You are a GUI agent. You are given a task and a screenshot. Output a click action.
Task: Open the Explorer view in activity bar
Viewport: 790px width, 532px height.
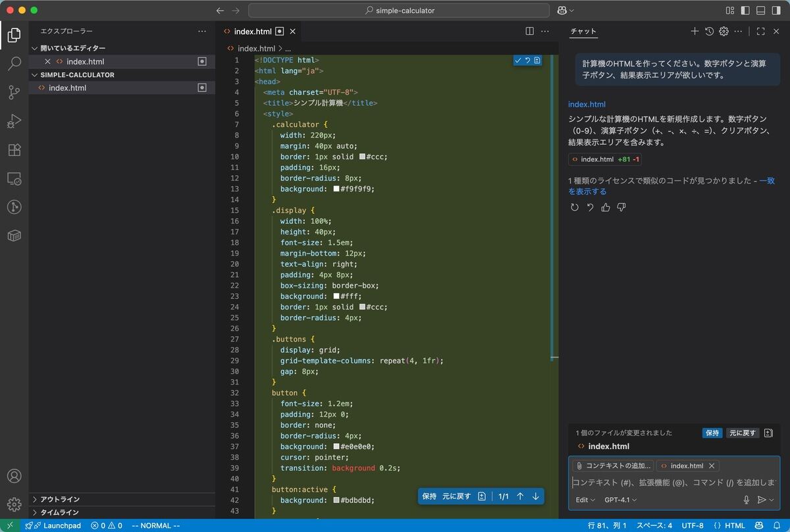click(14, 35)
